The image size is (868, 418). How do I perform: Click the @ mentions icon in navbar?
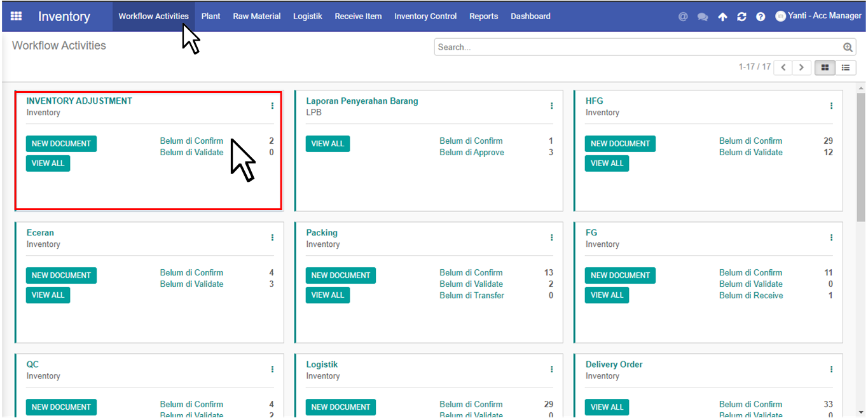coord(683,17)
